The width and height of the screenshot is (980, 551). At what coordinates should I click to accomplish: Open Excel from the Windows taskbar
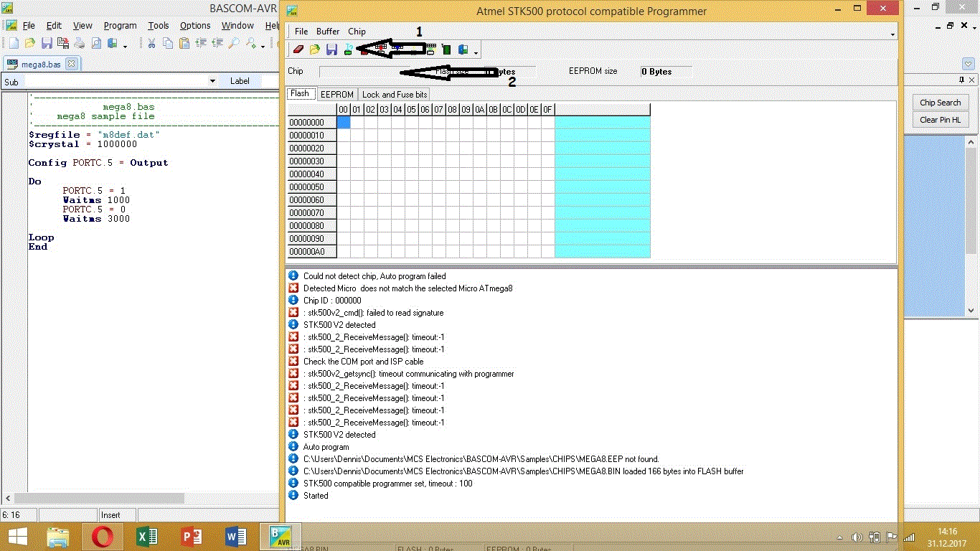pyautogui.click(x=146, y=537)
